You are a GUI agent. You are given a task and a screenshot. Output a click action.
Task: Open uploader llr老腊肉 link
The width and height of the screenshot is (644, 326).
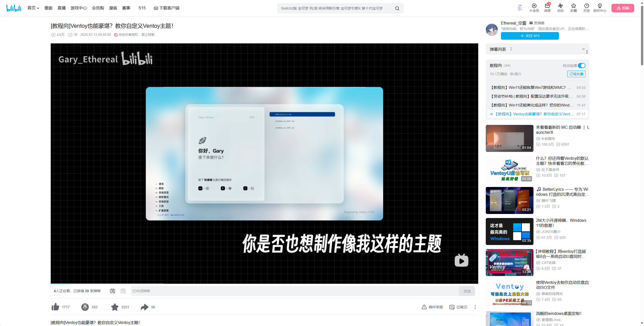[548, 139]
